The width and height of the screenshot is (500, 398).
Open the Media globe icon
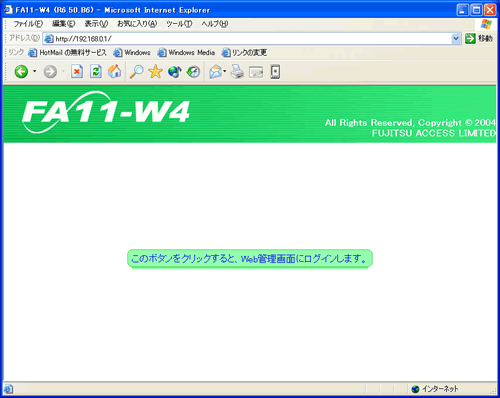pos(175,72)
